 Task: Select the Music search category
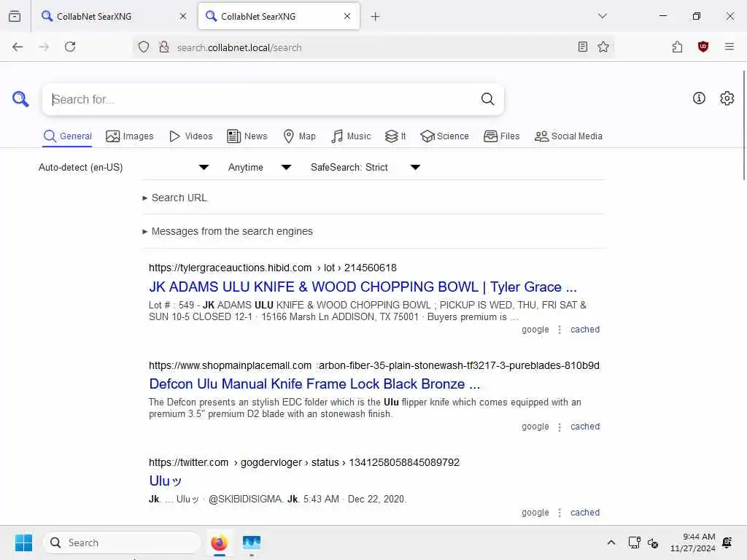point(351,136)
